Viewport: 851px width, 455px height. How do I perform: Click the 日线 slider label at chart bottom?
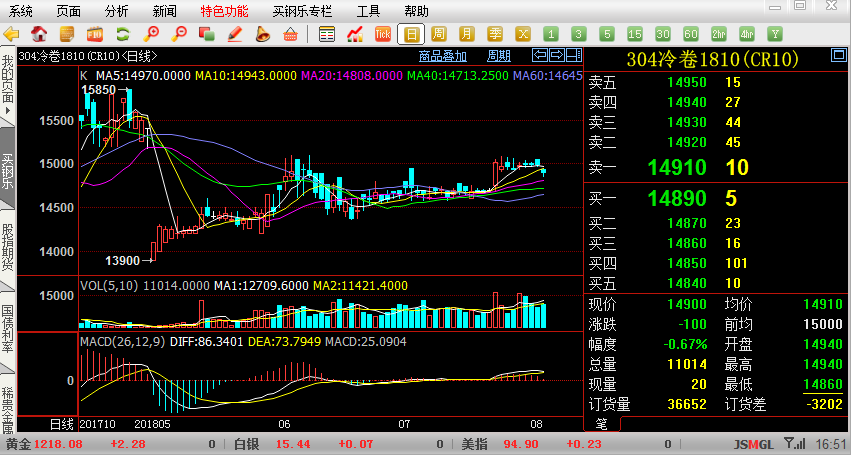tap(63, 424)
